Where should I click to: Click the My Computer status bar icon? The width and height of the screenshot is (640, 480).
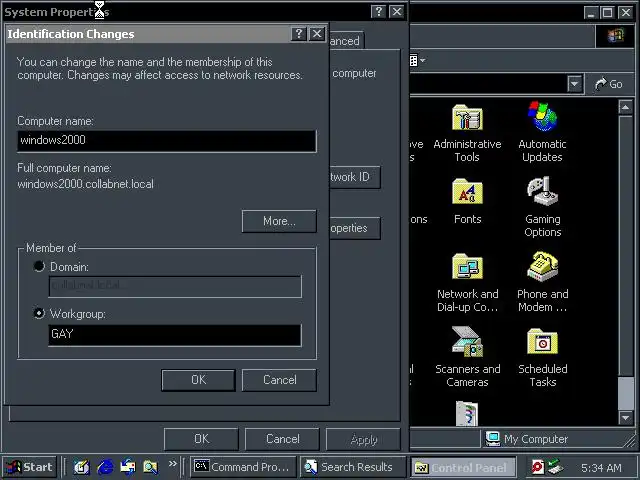pyautogui.click(x=493, y=439)
